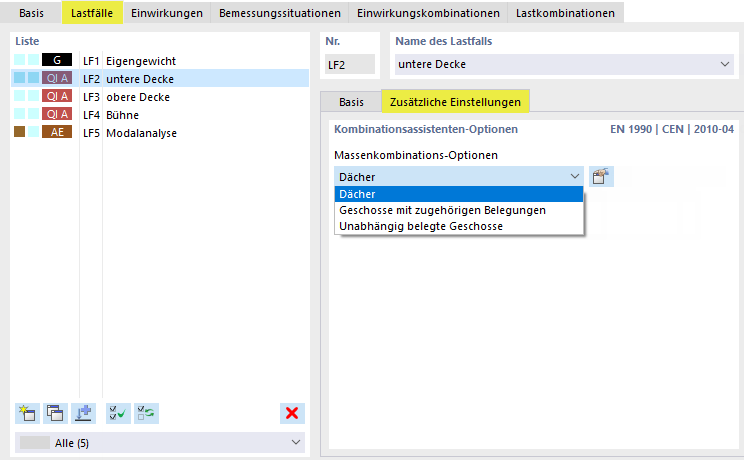
Task: Switch to the Basis main tab
Action: pyautogui.click(x=31, y=13)
